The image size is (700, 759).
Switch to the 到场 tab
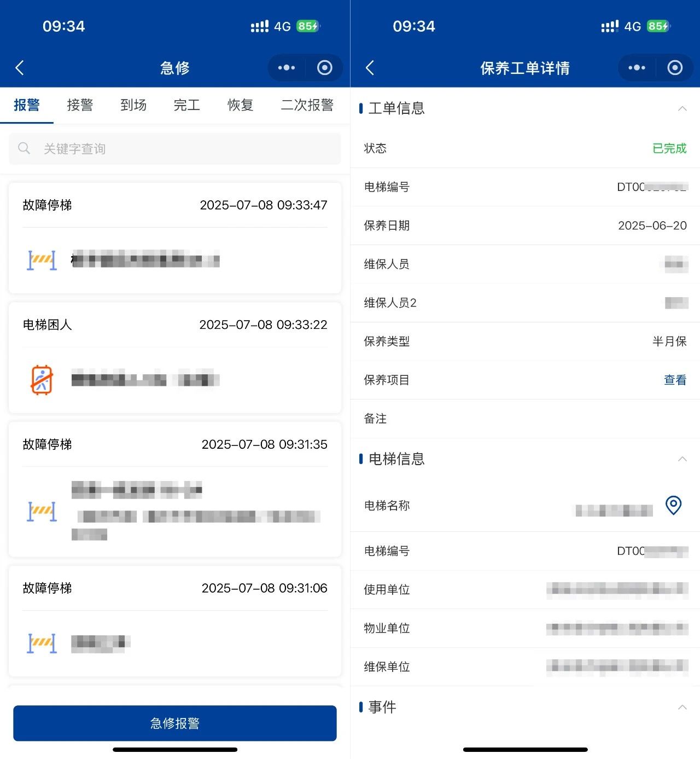[133, 105]
